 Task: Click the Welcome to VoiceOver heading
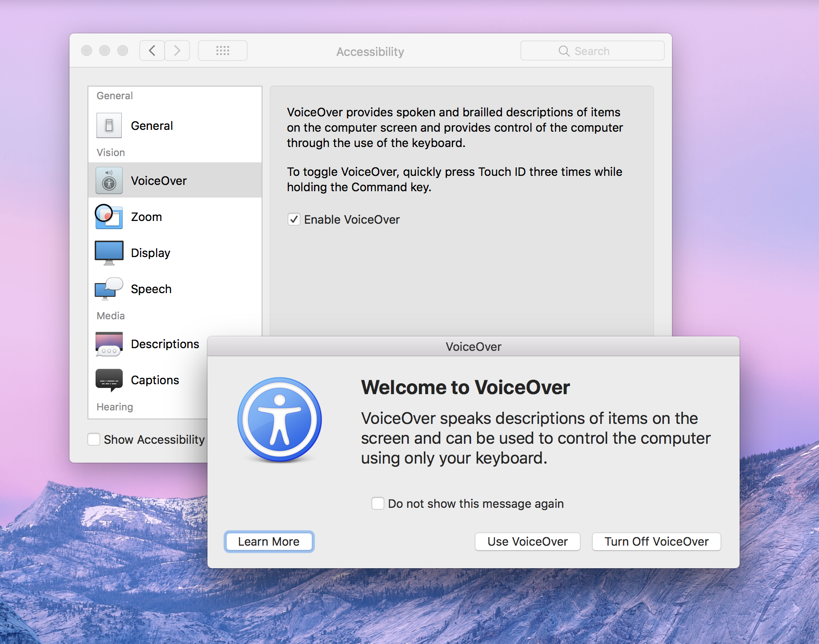[x=465, y=387]
